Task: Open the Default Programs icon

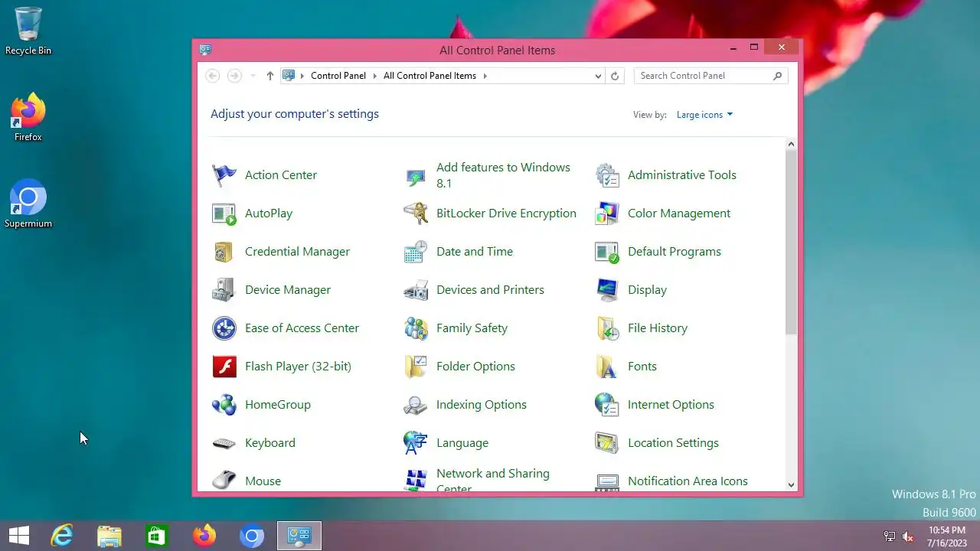Action: coord(607,252)
